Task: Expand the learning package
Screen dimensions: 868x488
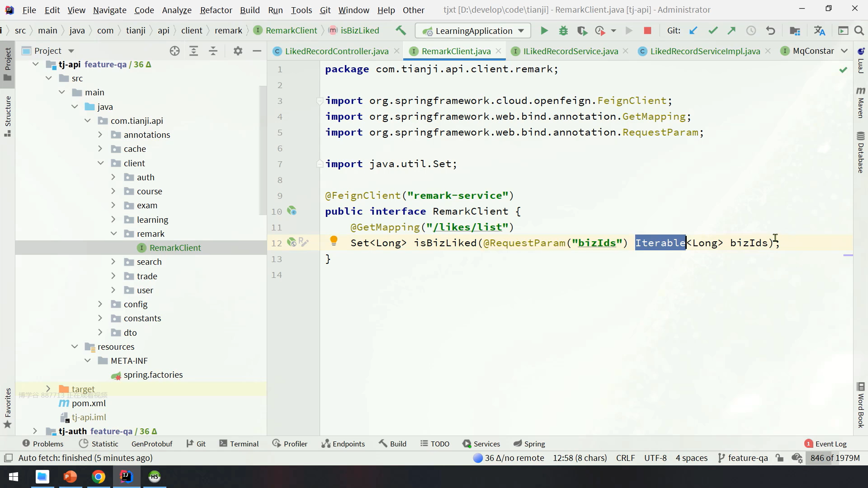Action: tap(113, 219)
